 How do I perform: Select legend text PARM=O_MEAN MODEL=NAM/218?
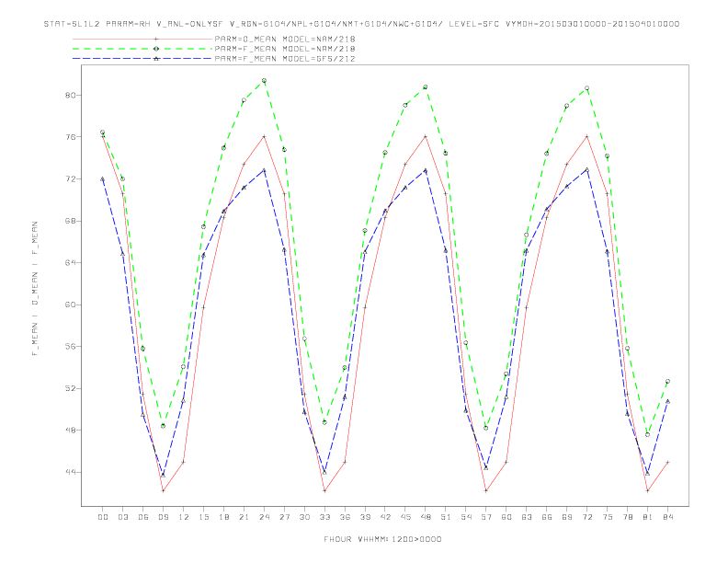point(285,39)
